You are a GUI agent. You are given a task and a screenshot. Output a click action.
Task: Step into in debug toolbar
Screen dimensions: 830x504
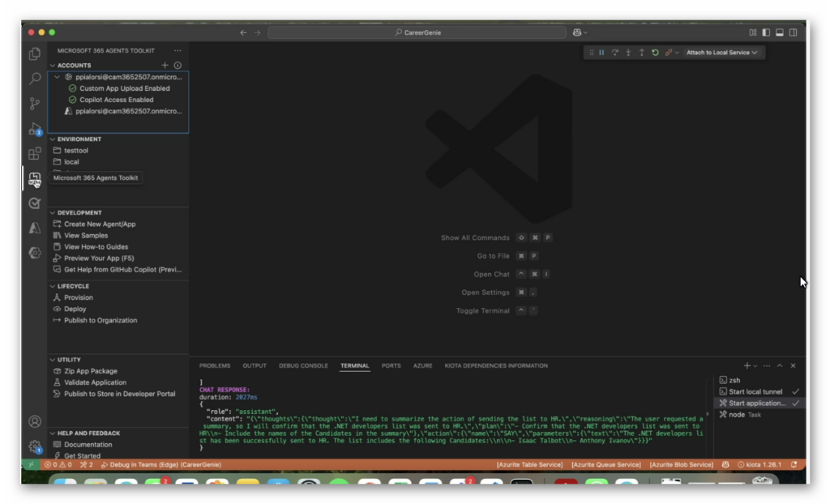tap(628, 53)
